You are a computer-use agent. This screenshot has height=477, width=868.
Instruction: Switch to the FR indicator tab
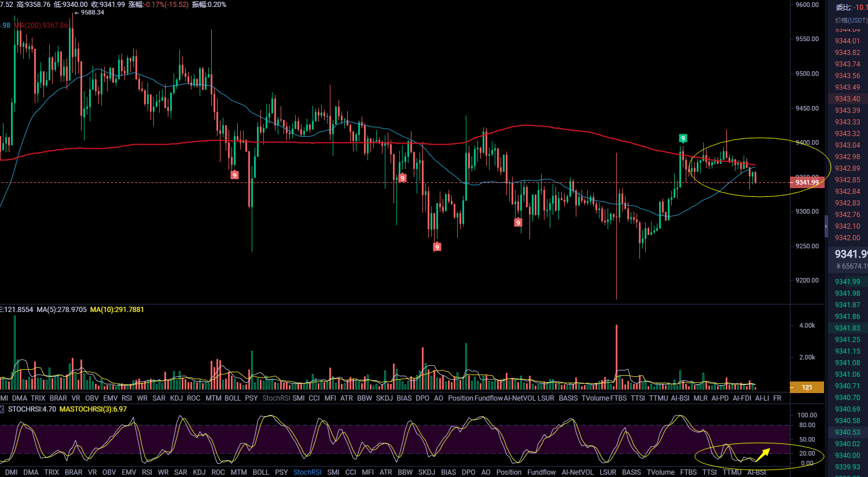pos(777,398)
